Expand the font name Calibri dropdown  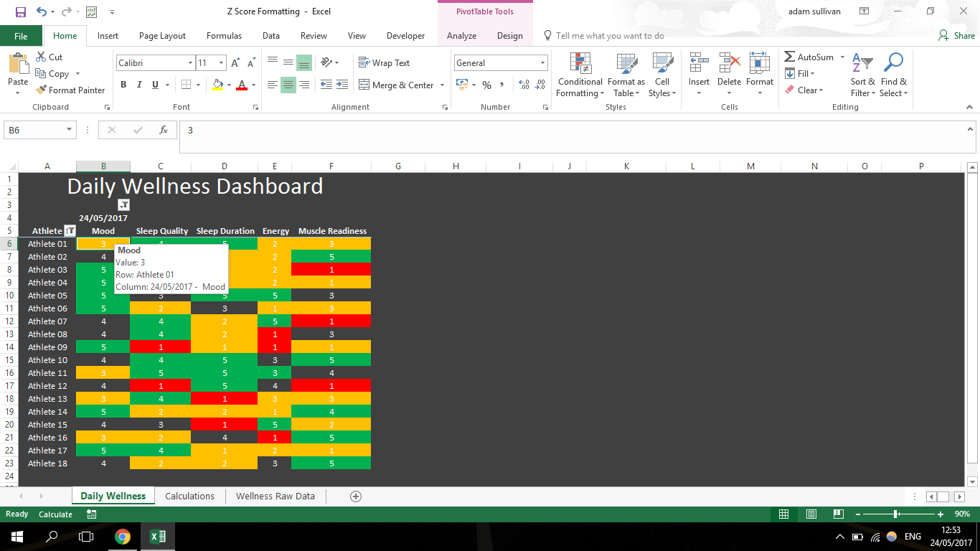pyautogui.click(x=190, y=63)
